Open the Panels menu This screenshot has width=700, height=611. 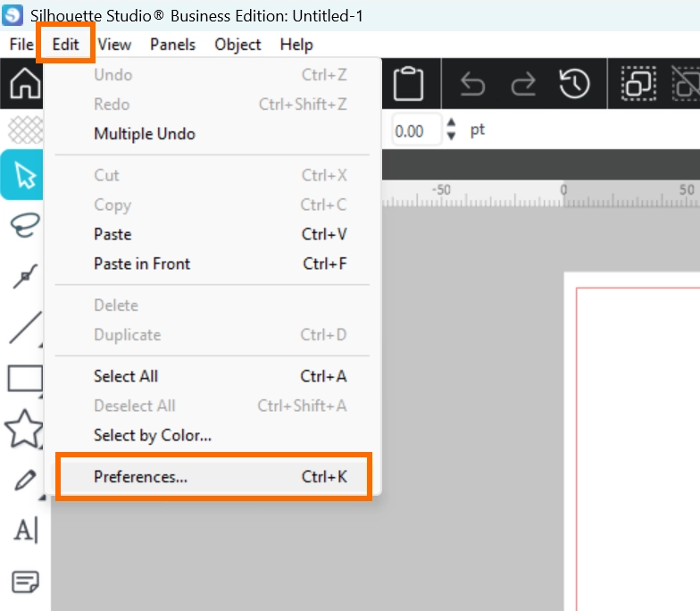172,45
